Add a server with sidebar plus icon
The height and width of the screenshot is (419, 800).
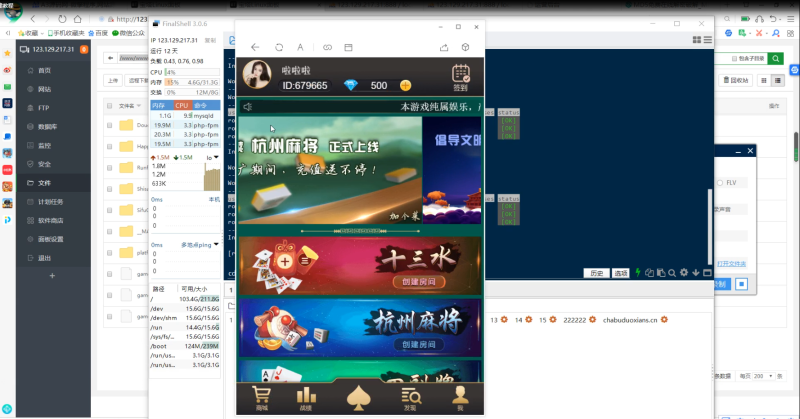coord(52,276)
